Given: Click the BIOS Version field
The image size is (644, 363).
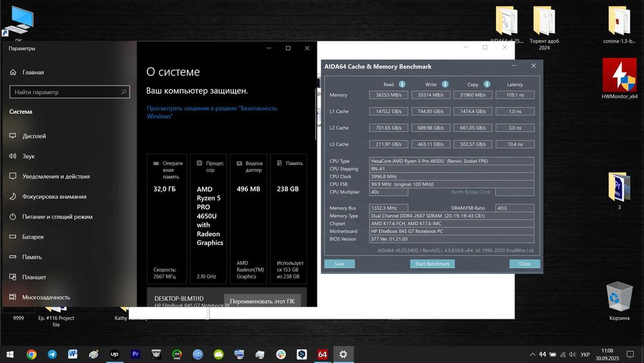Looking at the screenshot, I should tap(451, 239).
